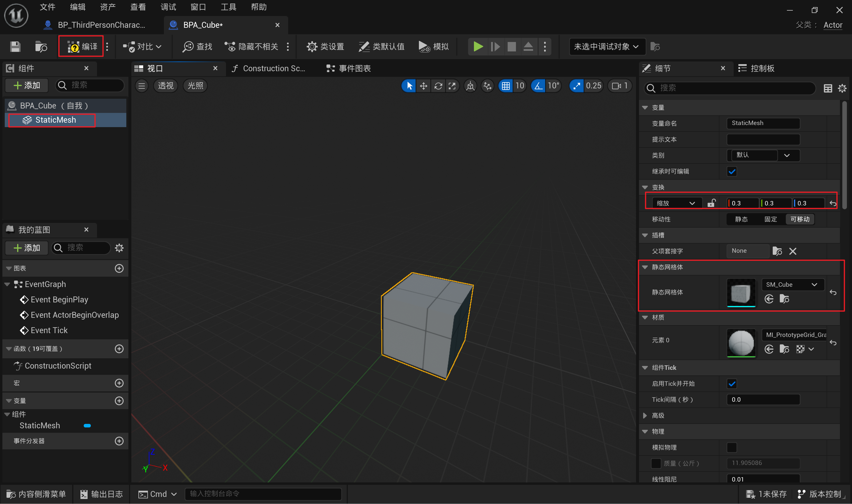This screenshot has width=852, height=504.
Task: Click Add button in Components panel
Action: [x=27, y=85]
